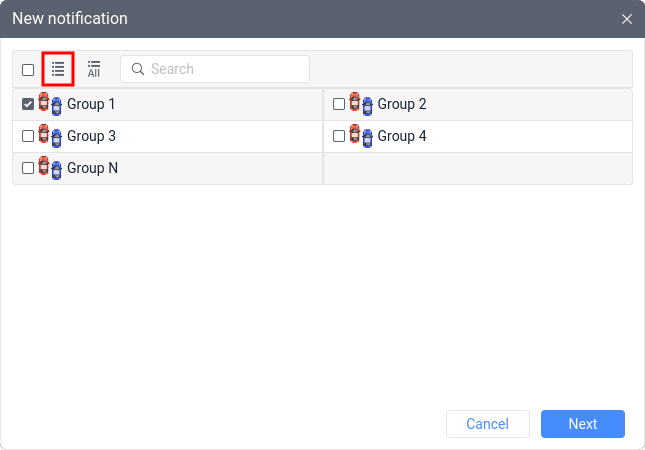Click the Group 3 cars icon
The height and width of the screenshot is (450, 645).
pos(50,136)
